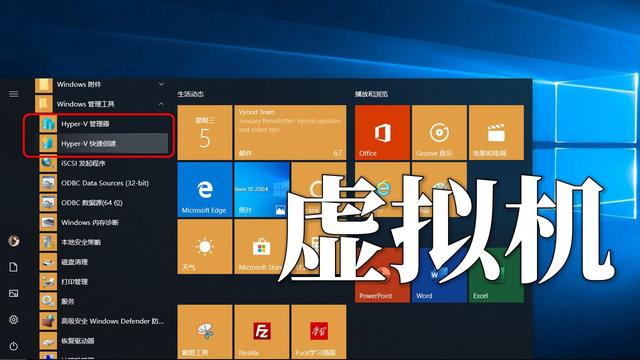The image size is (640, 360).
Task: Expand the Windows 附件 folder
Action: [x=101, y=84]
